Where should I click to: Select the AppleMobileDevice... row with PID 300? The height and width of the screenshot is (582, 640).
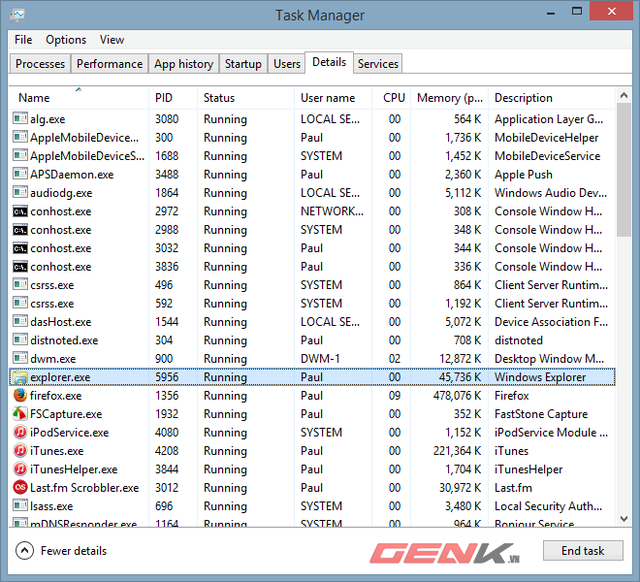[312, 137]
